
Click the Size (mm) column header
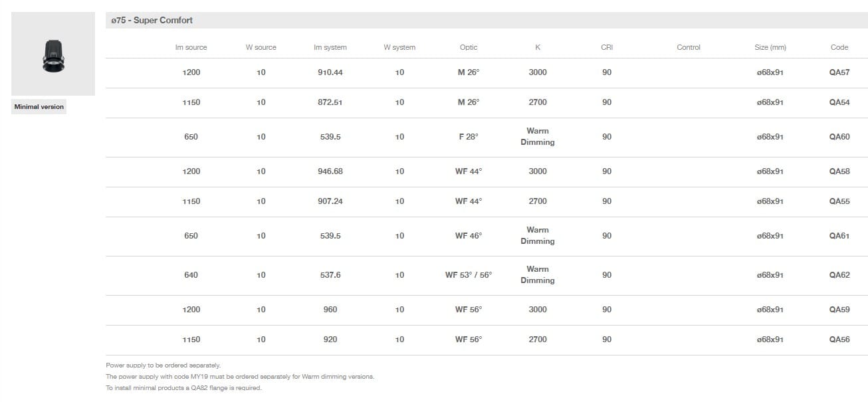tap(770, 48)
